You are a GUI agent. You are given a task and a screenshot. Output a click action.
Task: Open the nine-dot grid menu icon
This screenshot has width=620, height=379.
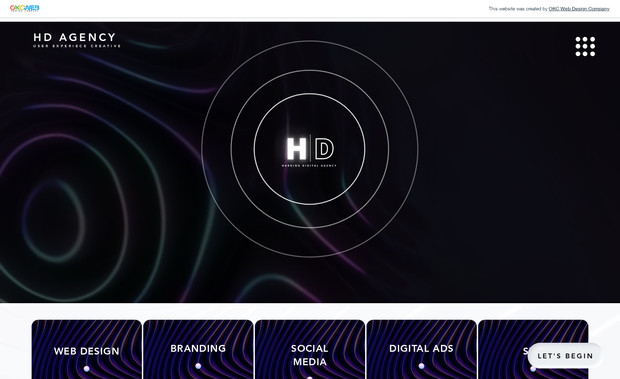(585, 47)
